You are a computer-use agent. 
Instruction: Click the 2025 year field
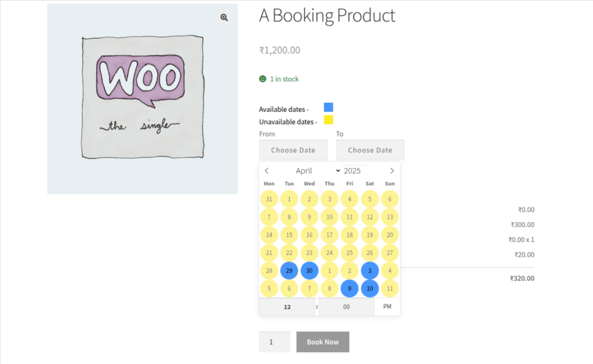click(x=354, y=171)
